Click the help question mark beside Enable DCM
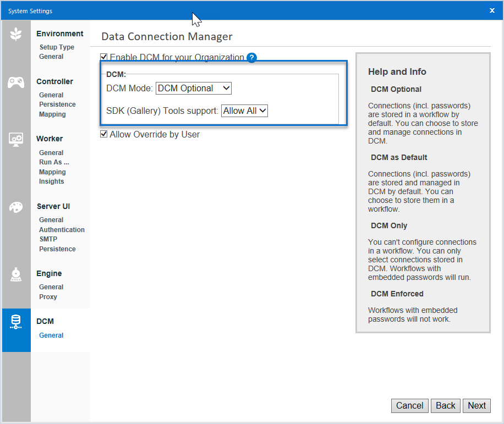 coord(252,57)
